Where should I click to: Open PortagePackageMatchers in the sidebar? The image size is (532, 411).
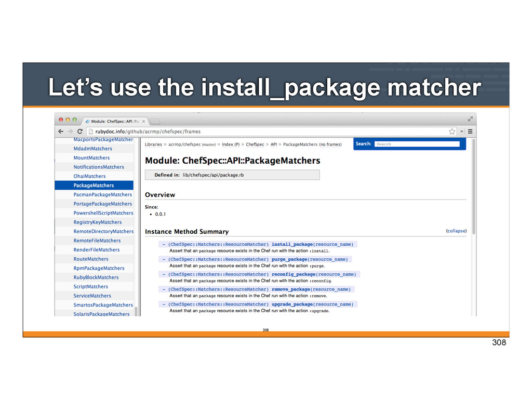102,204
